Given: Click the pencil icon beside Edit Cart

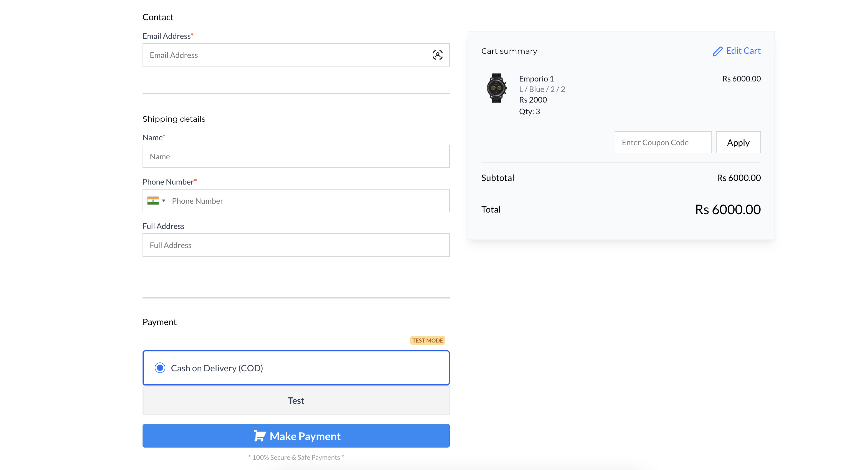Looking at the screenshot, I should 717,51.
